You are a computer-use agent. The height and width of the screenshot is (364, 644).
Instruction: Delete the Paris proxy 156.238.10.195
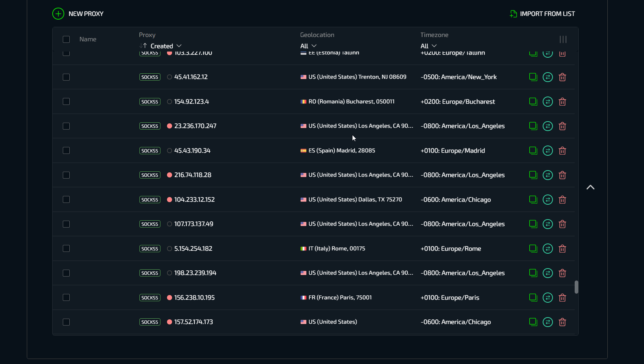(562, 298)
